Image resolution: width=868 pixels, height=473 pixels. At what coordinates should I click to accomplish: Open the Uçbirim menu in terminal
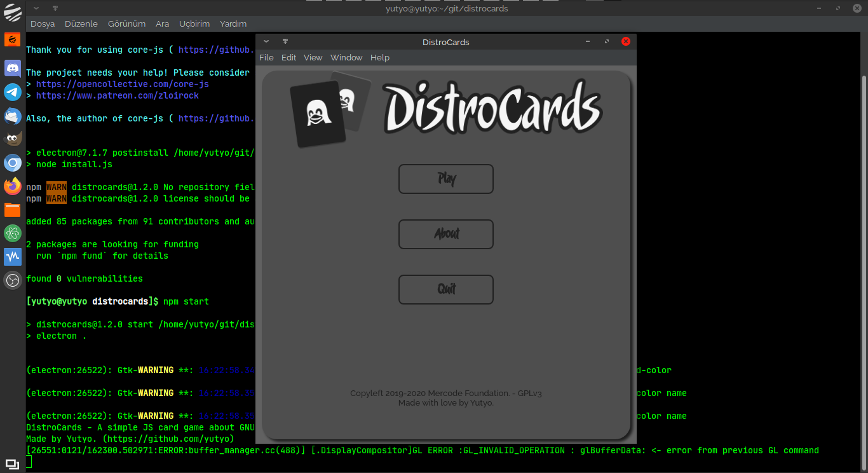[194, 24]
